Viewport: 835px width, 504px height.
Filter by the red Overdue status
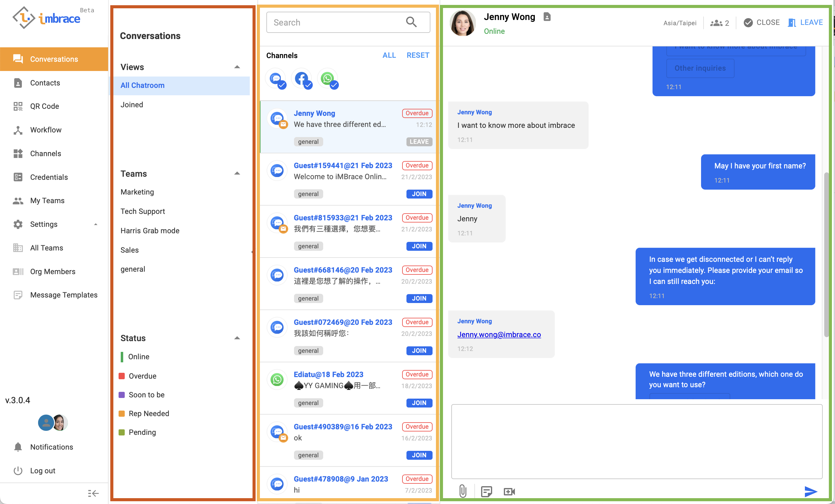pyautogui.click(x=142, y=376)
